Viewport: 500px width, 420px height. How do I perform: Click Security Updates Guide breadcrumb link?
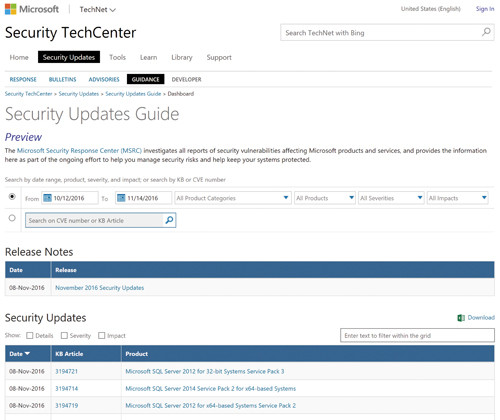pos(133,94)
